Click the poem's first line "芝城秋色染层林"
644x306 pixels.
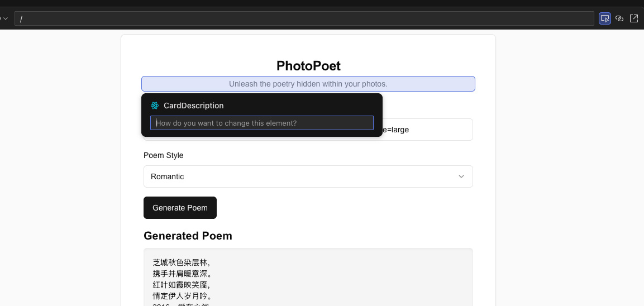click(x=181, y=262)
